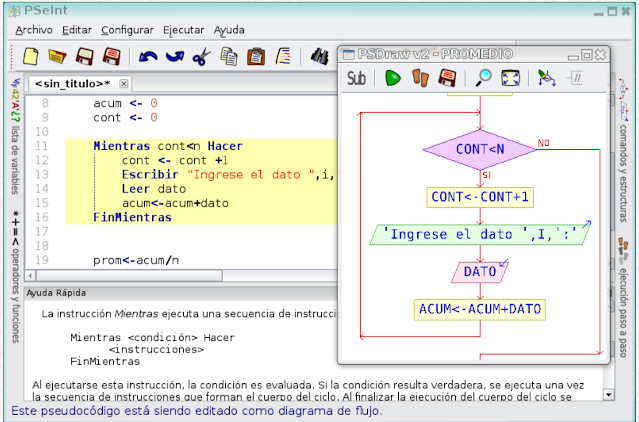This screenshot has width=639, height=422.
Task: Click the 'NO' branch label on the diamond
Action: tap(544, 143)
